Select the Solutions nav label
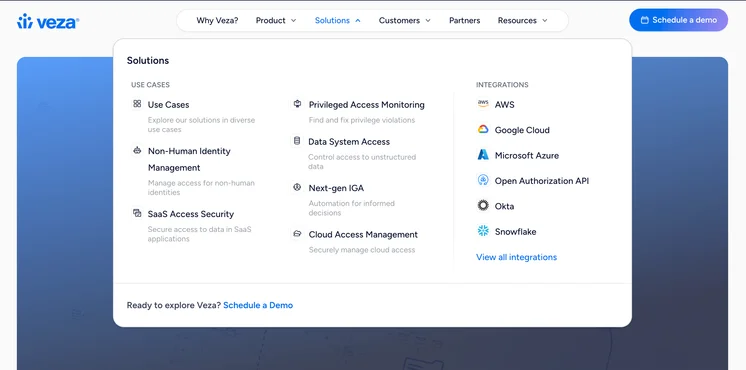 (332, 20)
